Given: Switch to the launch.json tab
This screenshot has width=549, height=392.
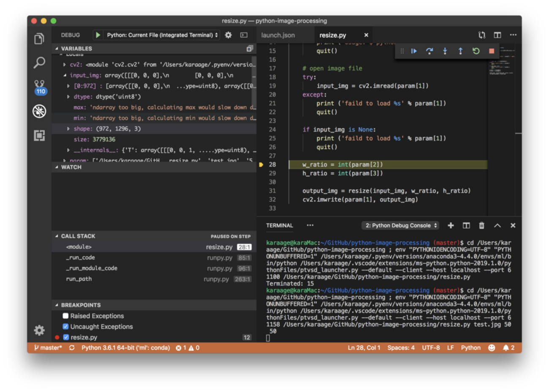Looking at the screenshot, I should tap(278, 35).
